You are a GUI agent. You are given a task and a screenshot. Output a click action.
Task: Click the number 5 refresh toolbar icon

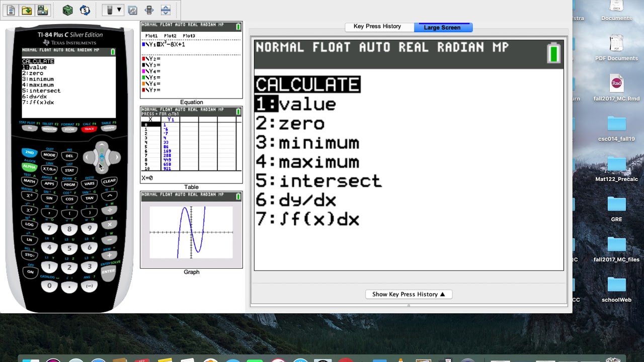(x=85, y=10)
